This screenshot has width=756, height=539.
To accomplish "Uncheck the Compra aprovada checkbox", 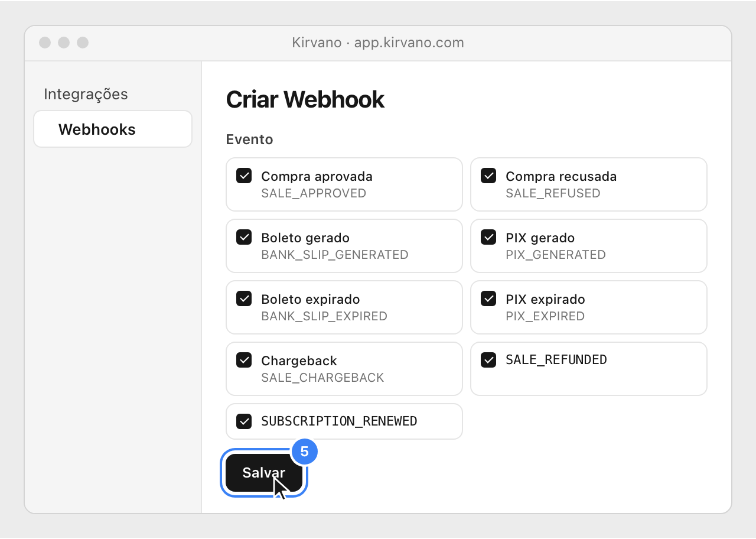I will (x=244, y=176).
